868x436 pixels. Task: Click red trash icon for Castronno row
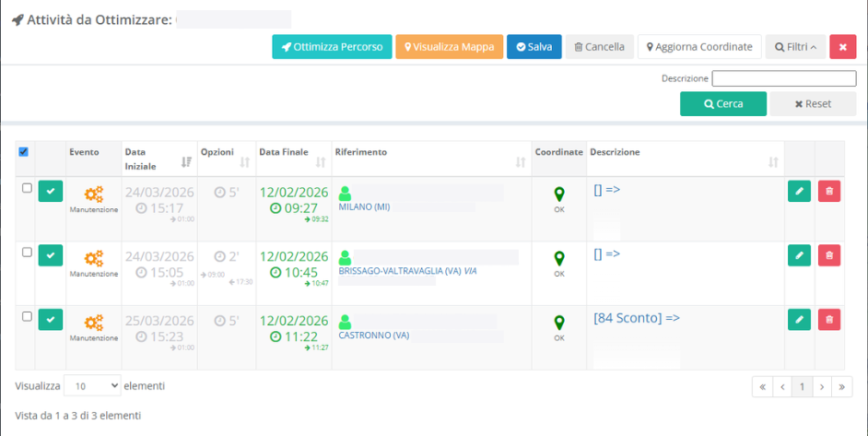coord(829,320)
